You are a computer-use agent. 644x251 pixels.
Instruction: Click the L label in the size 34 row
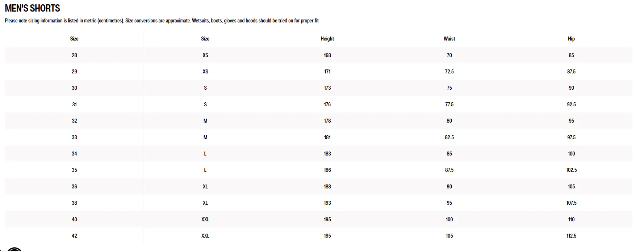pos(205,154)
